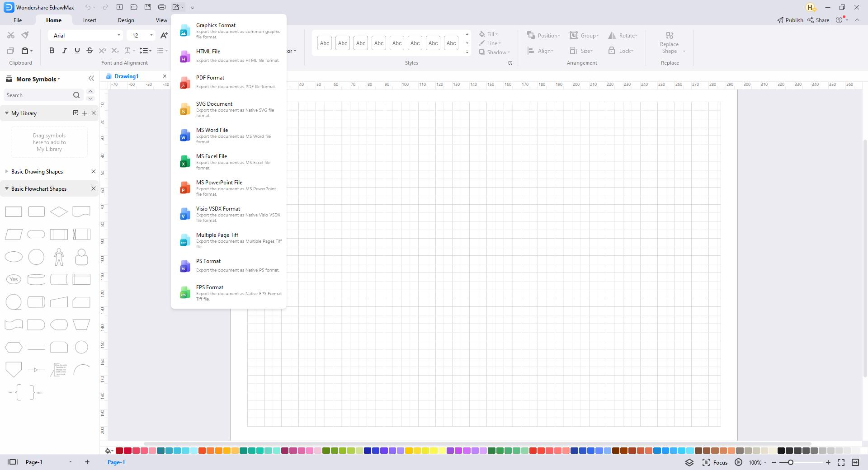Add a new page with plus
Screen dimensions: 868x470
coord(87,462)
